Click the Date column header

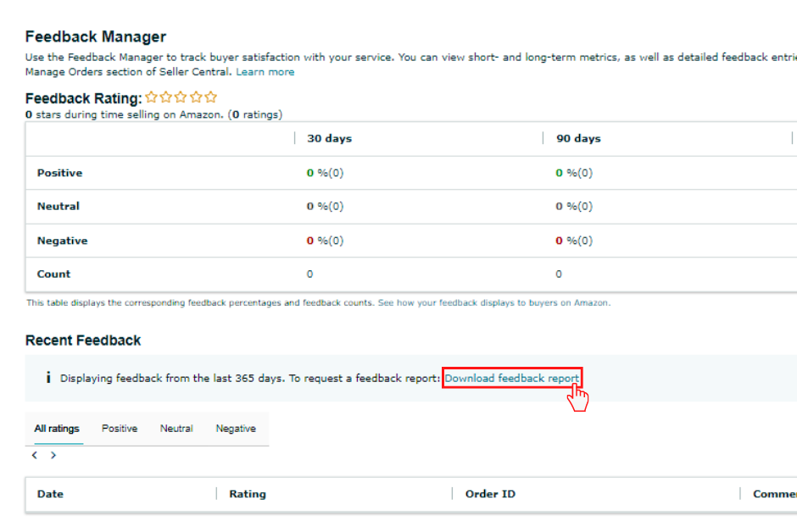point(50,494)
